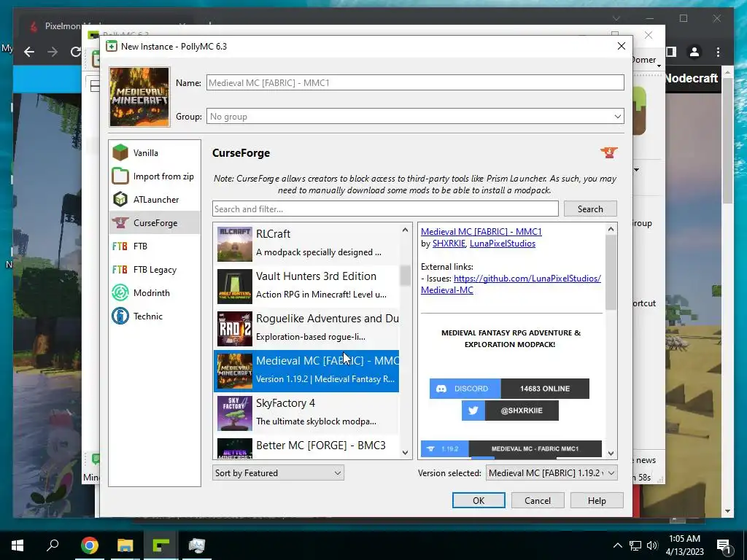The width and height of the screenshot is (747, 560).
Task: Show hidden tray icons chevron
Action: pyautogui.click(x=617, y=545)
